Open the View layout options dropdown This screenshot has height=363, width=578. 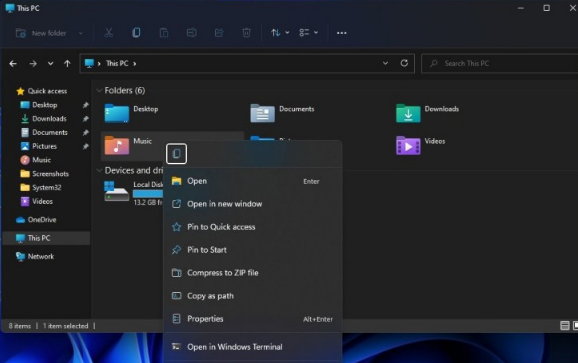[x=309, y=33]
